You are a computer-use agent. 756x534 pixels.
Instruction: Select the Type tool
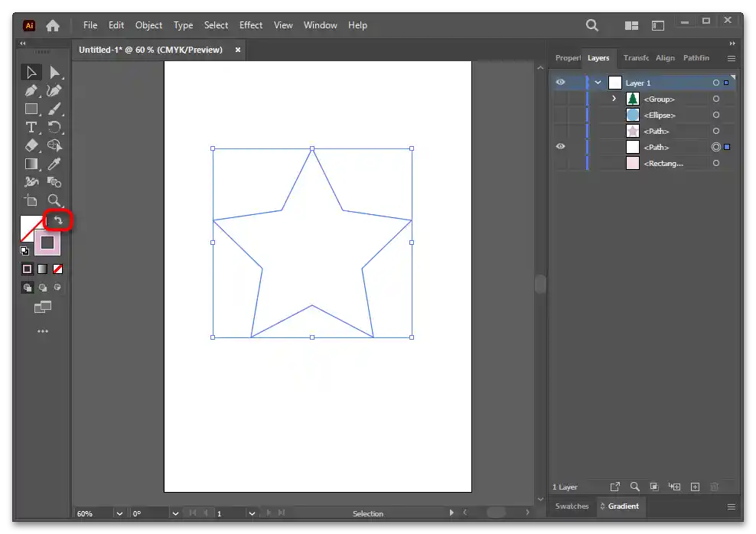tap(31, 127)
